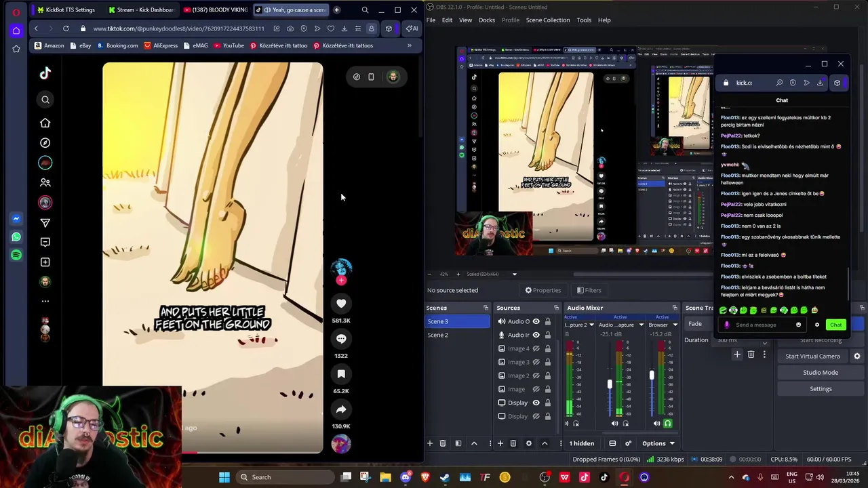Add a new scene in OBS Scenes panel

coord(429,443)
